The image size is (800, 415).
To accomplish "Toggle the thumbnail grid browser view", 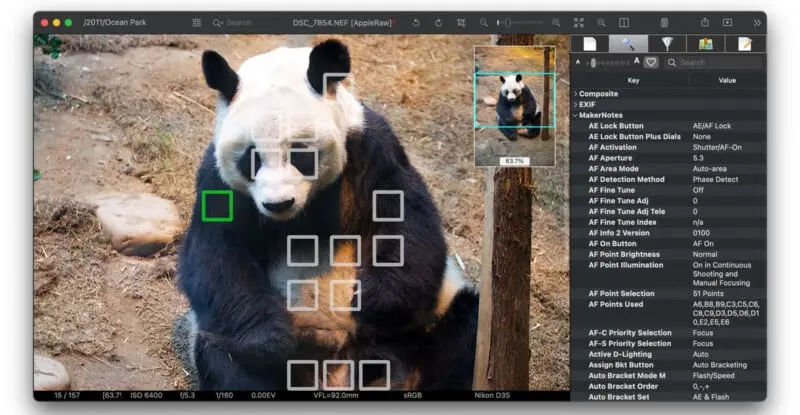I will click(196, 22).
